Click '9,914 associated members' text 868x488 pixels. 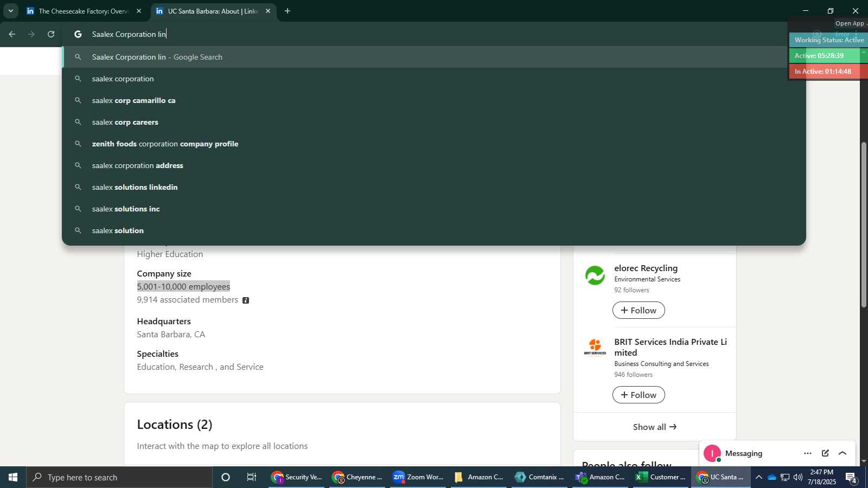pyautogui.click(x=188, y=300)
